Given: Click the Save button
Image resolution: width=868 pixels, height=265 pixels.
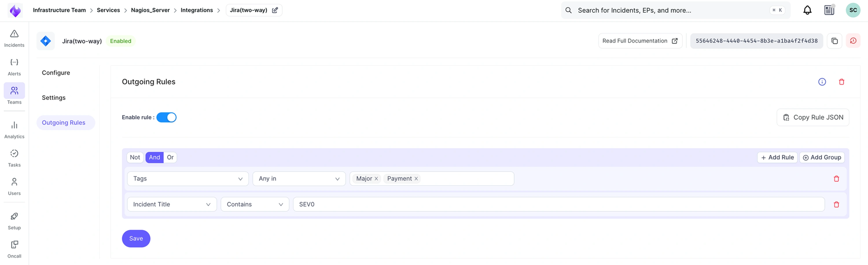Looking at the screenshot, I should [136, 238].
